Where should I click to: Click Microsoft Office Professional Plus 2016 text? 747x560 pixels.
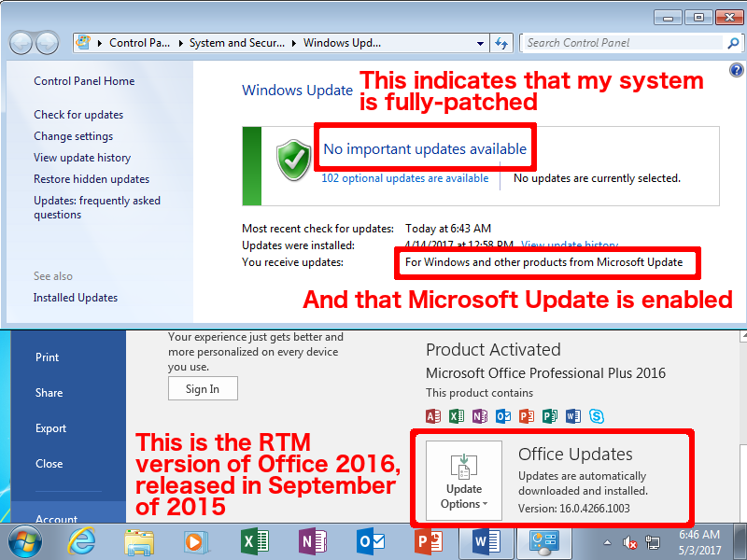pos(545,372)
